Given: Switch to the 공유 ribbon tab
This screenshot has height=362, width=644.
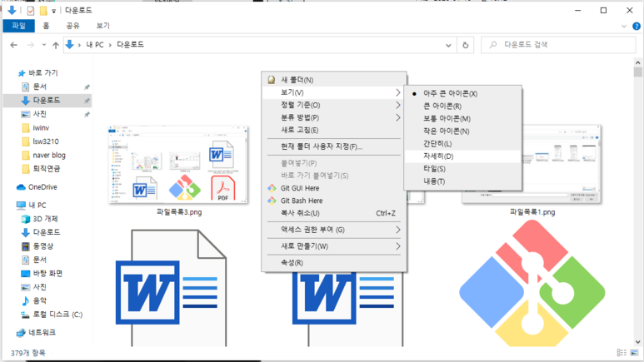Looking at the screenshot, I should click(72, 26).
